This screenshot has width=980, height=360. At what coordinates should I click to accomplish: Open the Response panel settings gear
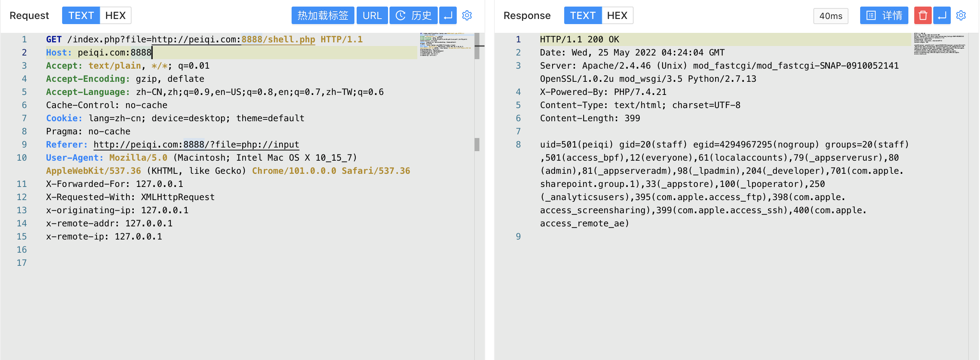coord(961,15)
